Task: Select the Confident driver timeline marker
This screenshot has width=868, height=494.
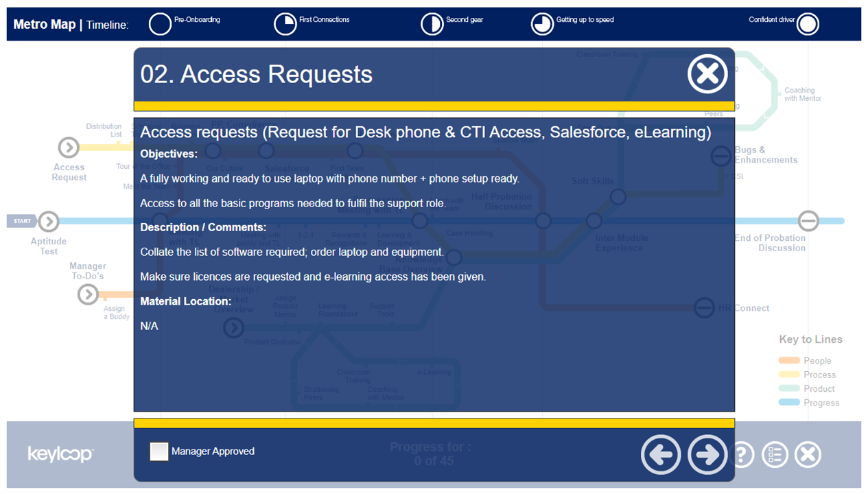Action: 808,24
